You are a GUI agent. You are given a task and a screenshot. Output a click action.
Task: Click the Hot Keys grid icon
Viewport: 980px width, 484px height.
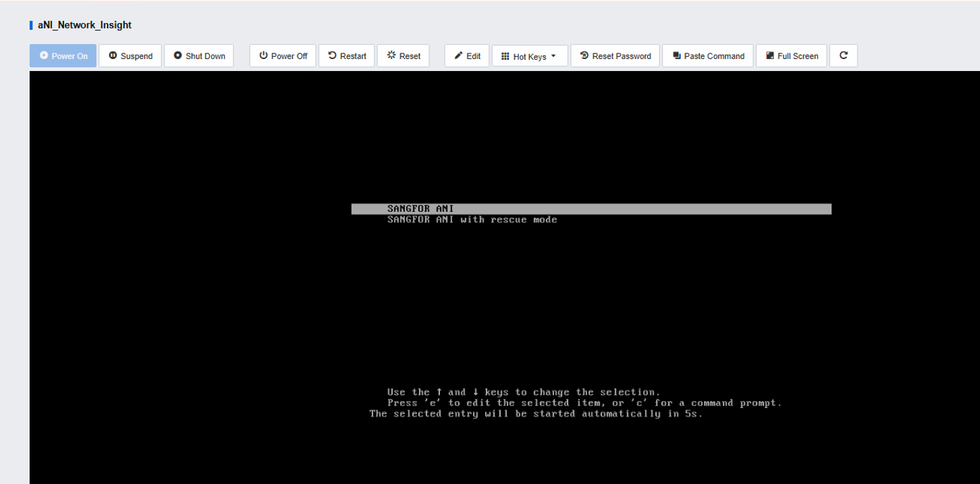pyautogui.click(x=505, y=56)
